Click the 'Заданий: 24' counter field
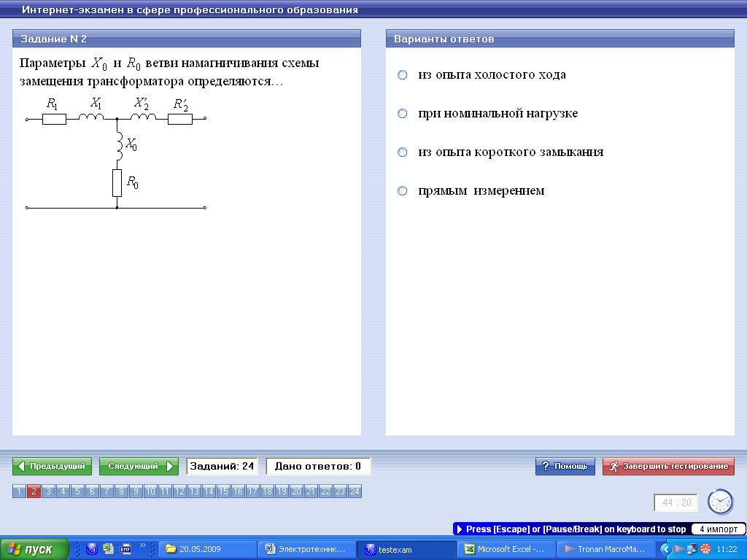Screen dimensions: 747x560 222,466
